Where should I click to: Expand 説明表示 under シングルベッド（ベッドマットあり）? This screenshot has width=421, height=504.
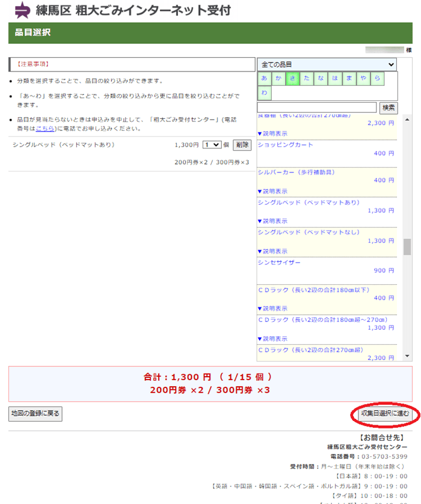pos(272,221)
